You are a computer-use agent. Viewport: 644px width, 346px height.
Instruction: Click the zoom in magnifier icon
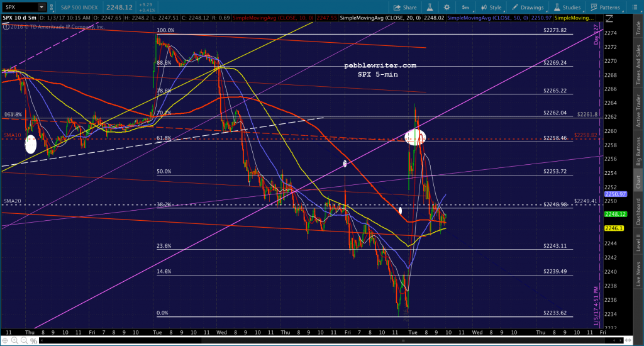click(x=15, y=341)
